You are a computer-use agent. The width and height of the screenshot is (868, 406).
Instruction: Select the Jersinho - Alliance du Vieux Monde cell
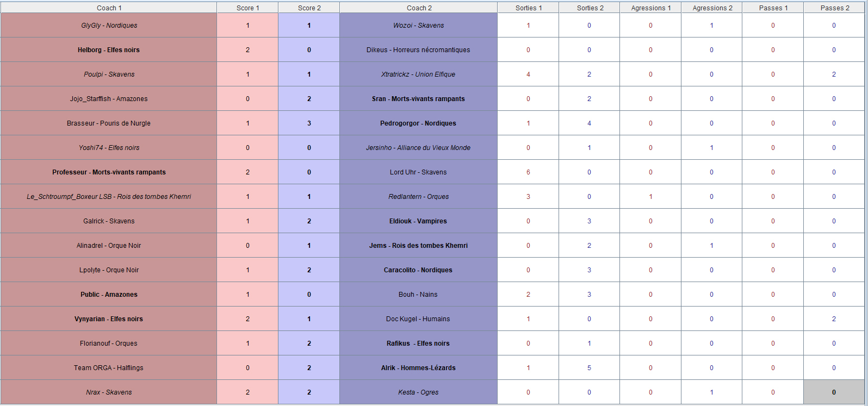[x=419, y=148]
